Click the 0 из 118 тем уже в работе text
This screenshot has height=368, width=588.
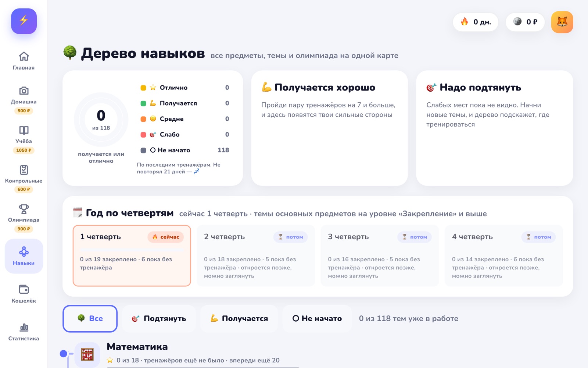(x=409, y=319)
